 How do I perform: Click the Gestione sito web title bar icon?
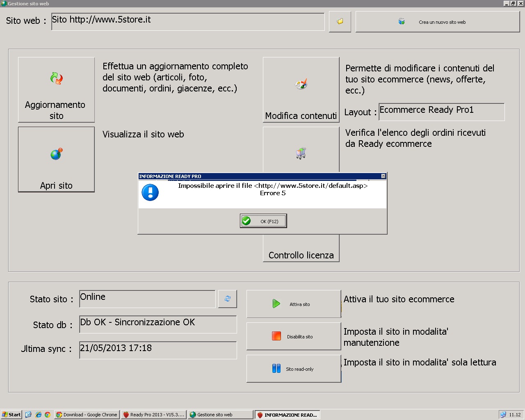coord(4,4)
